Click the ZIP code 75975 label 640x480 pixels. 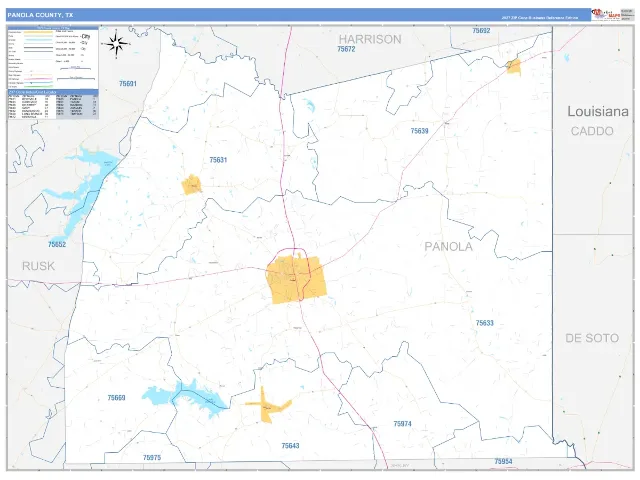pos(152,458)
